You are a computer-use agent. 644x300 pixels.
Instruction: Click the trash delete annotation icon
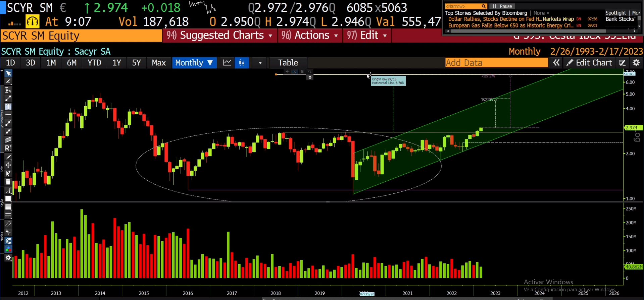[x=8, y=182]
